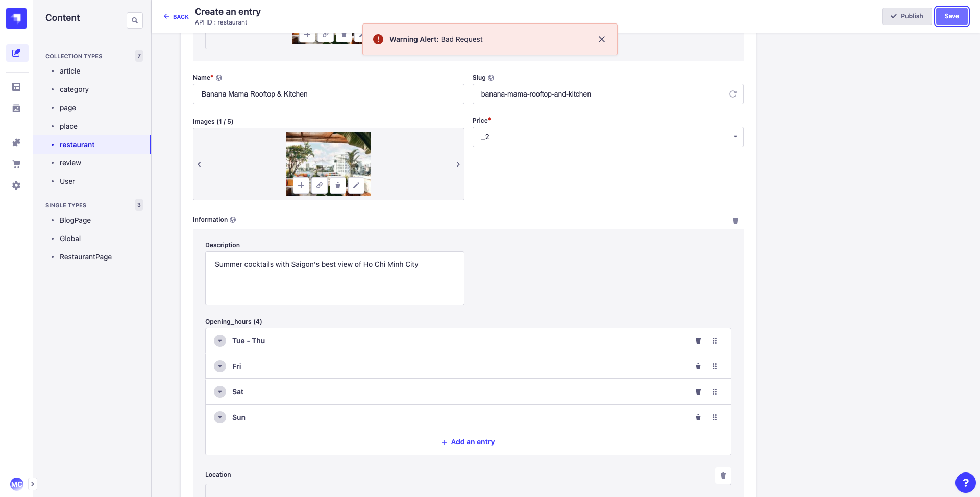This screenshot has height=497, width=980.
Task: Open the Price dropdown
Action: (608, 137)
